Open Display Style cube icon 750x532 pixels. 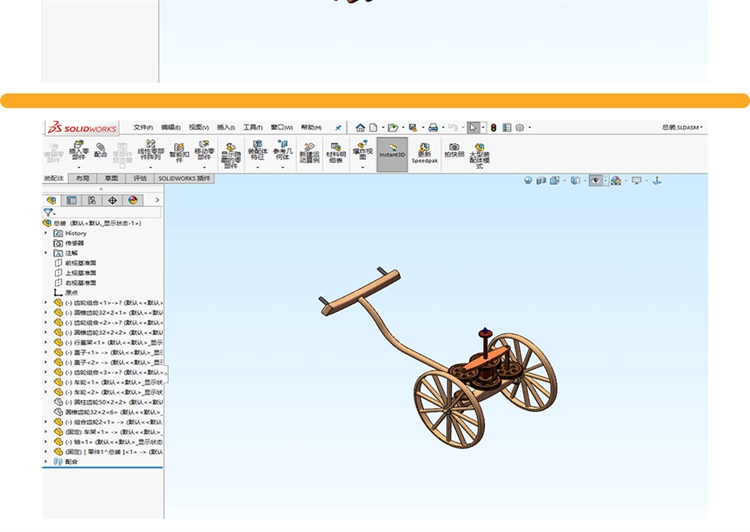(575, 180)
